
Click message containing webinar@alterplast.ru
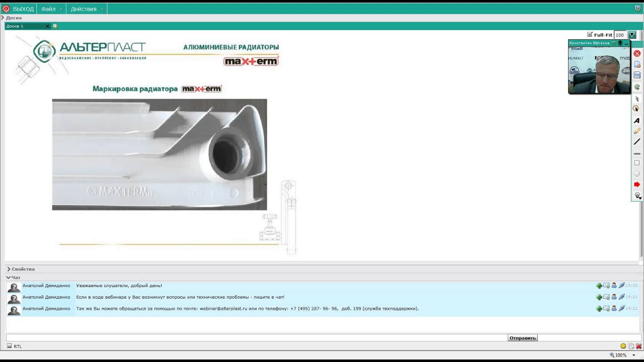[247, 309]
